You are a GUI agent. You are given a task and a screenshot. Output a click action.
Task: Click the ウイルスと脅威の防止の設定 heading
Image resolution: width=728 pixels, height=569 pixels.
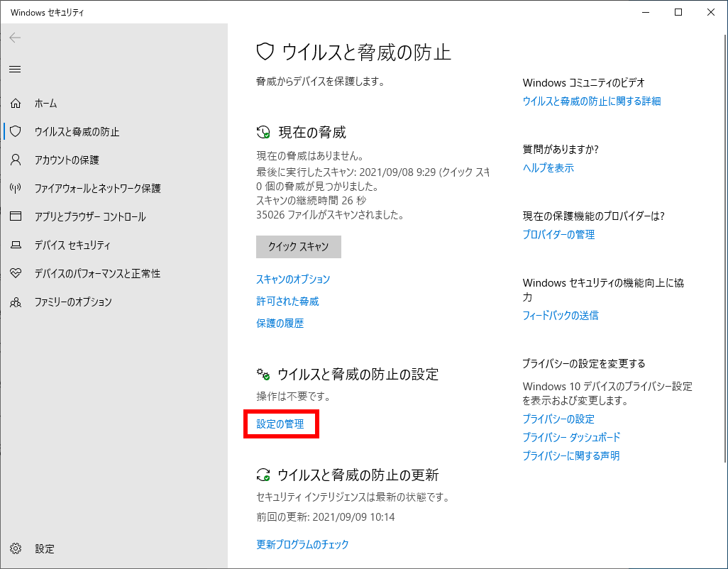point(358,374)
